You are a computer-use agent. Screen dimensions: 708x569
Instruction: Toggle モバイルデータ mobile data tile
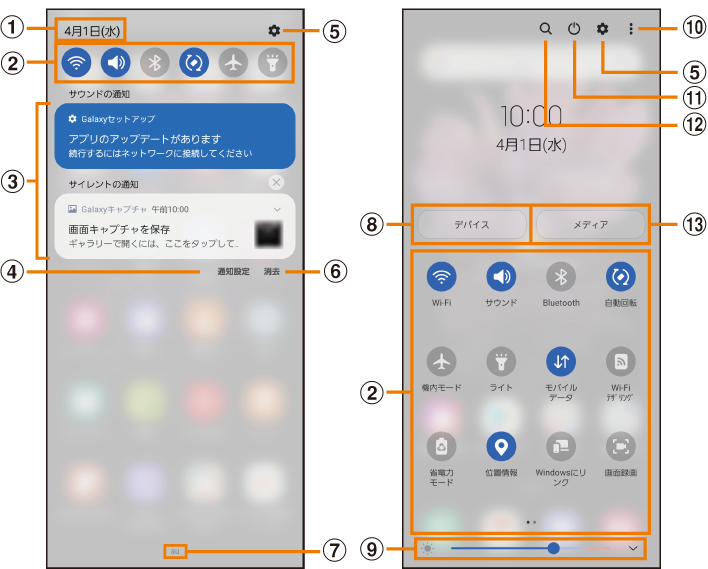coord(561,361)
